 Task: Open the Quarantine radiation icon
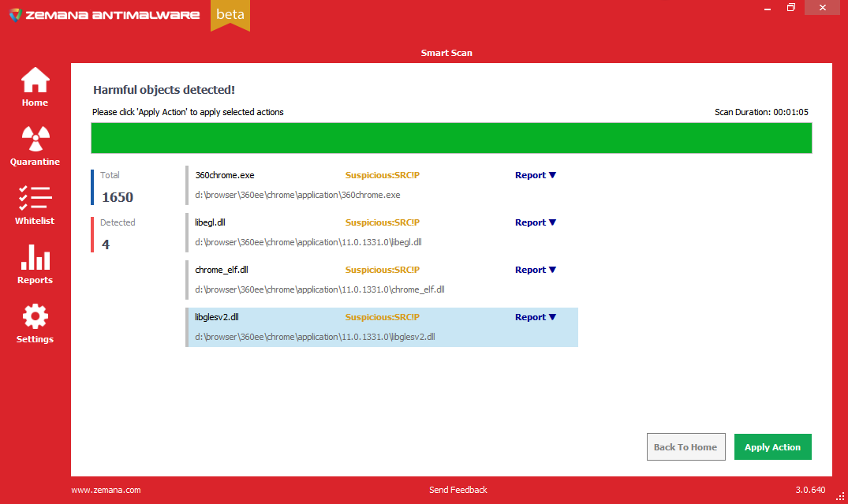coord(35,139)
